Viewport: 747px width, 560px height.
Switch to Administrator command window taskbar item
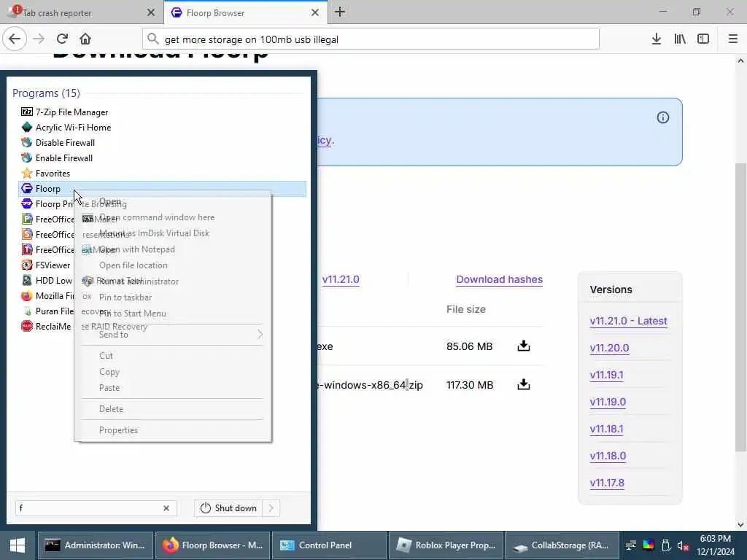(96, 545)
